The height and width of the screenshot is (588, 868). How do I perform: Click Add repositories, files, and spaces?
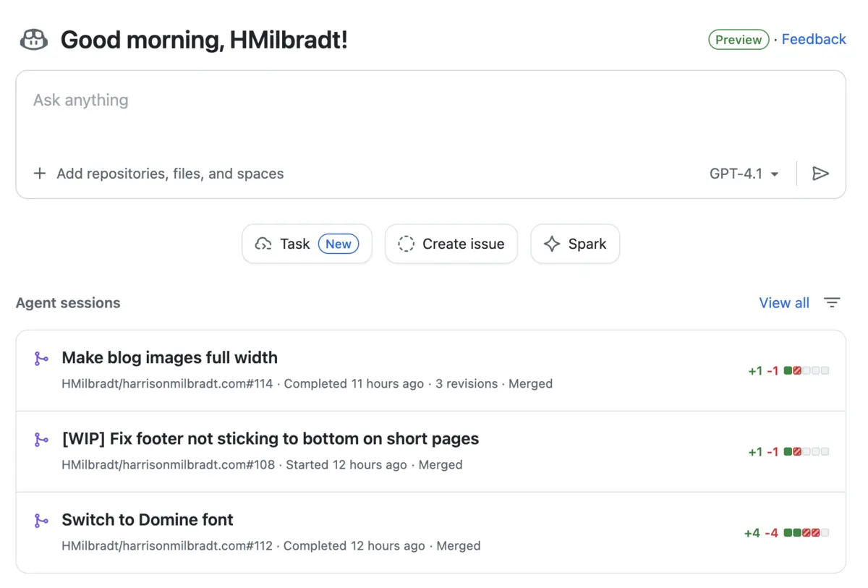pyautogui.click(x=170, y=174)
